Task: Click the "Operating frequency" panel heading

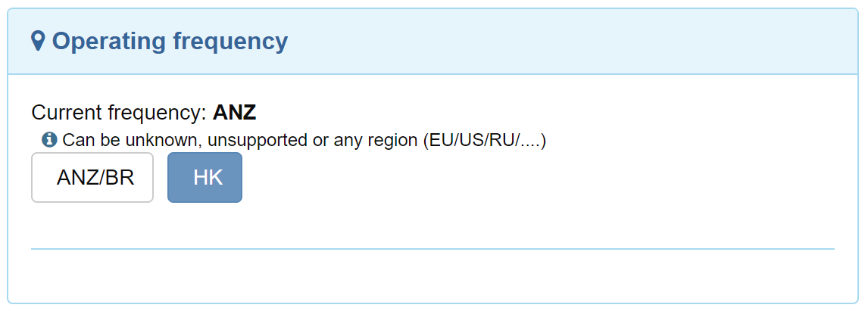Action: (170, 41)
